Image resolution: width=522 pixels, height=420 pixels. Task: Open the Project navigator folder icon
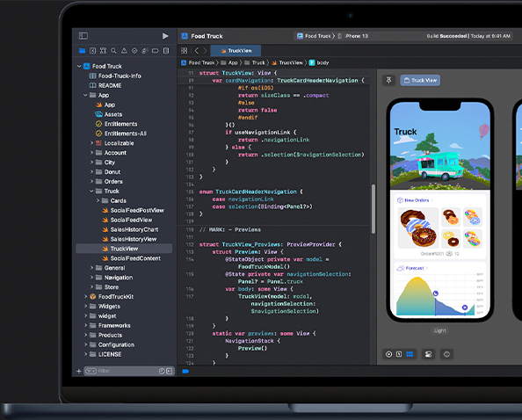(83, 51)
